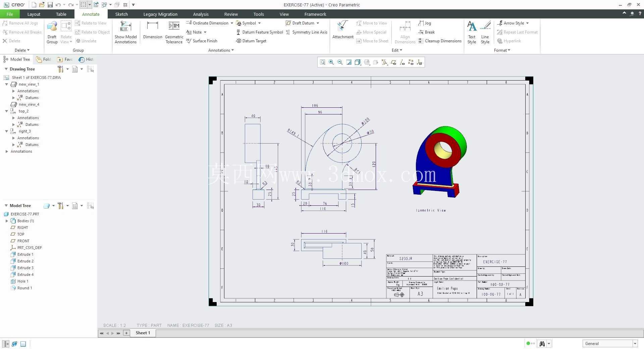
Task: Click the search binoculars icon in status bar
Action: point(542,343)
